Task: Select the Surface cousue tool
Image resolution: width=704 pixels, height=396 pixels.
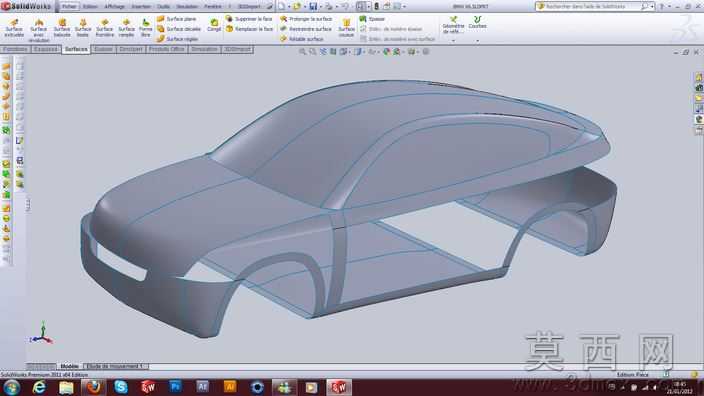Action: click(x=346, y=28)
